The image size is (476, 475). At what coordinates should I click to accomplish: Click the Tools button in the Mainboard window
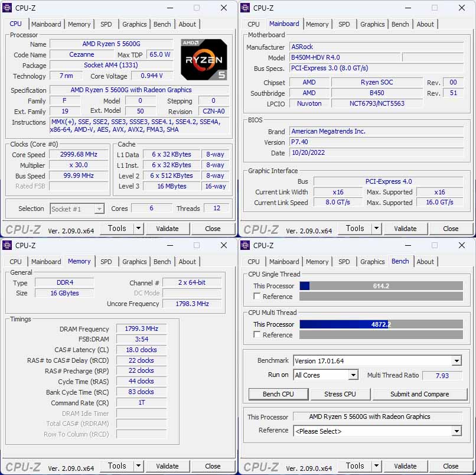[355, 229]
